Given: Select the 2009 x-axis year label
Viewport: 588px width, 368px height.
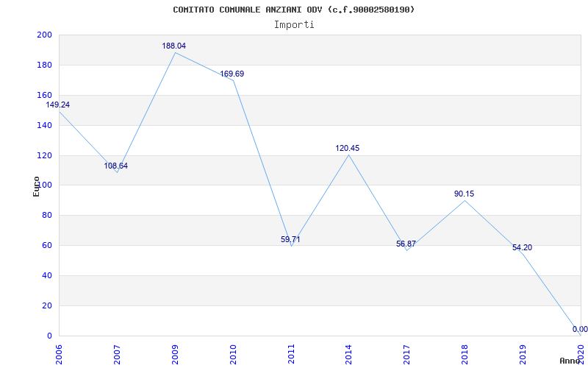Looking at the screenshot, I should click(175, 355).
